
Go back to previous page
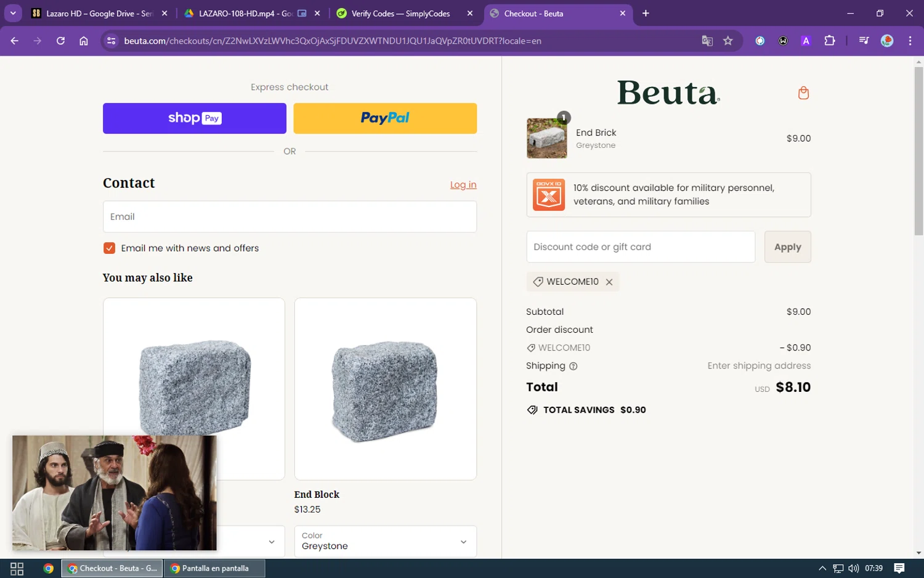tap(15, 41)
